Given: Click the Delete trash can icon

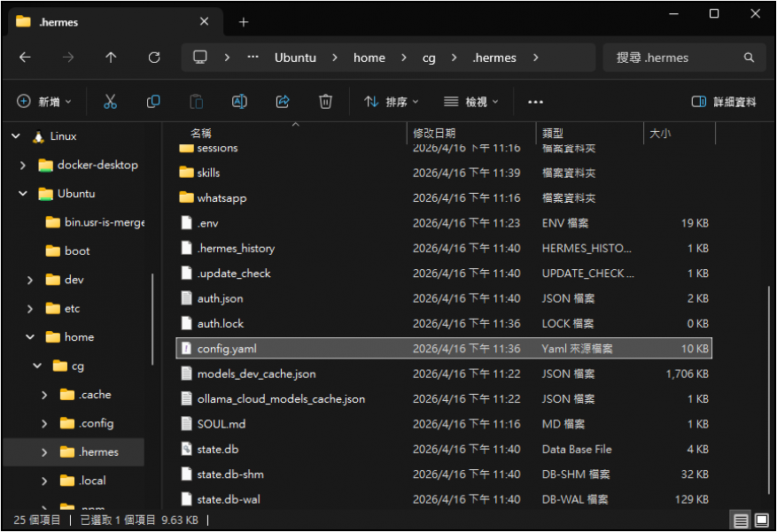Looking at the screenshot, I should coord(325,102).
